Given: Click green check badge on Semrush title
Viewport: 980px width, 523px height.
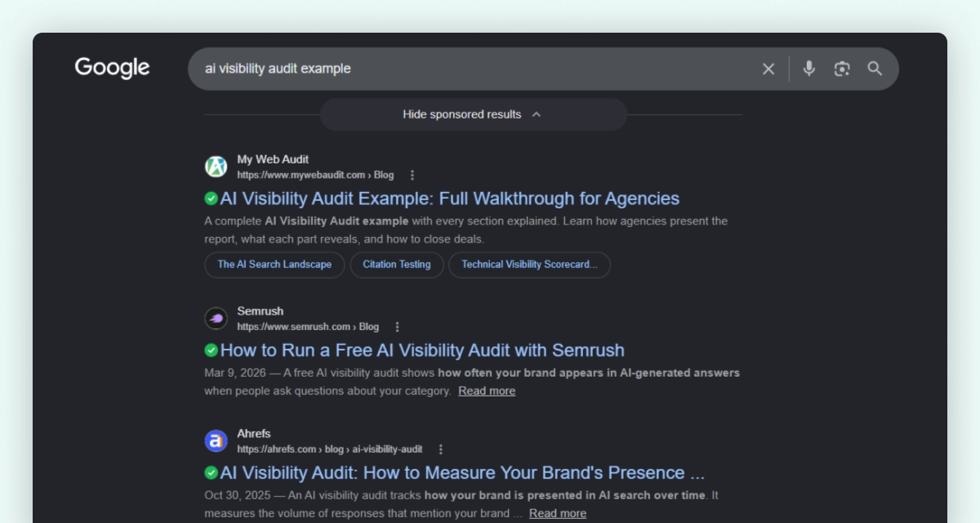Looking at the screenshot, I should [211, 351].
